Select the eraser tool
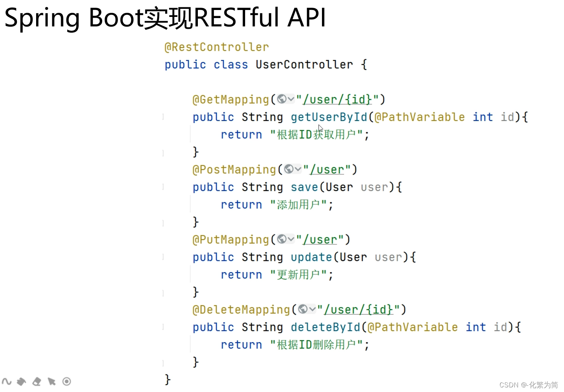Screen dimensions: 564x392 (37, 381)
